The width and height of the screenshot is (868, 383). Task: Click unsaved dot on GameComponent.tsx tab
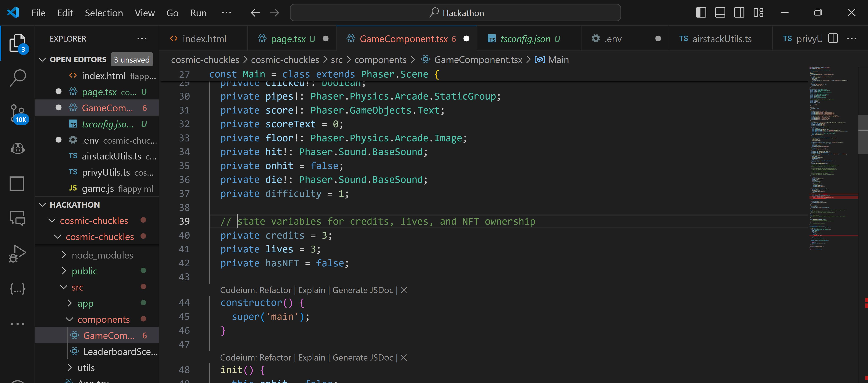click(466, 39)
